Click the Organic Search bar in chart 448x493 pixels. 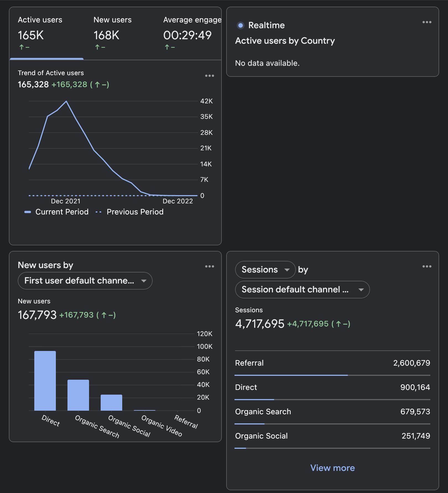(x=78, y=395)
